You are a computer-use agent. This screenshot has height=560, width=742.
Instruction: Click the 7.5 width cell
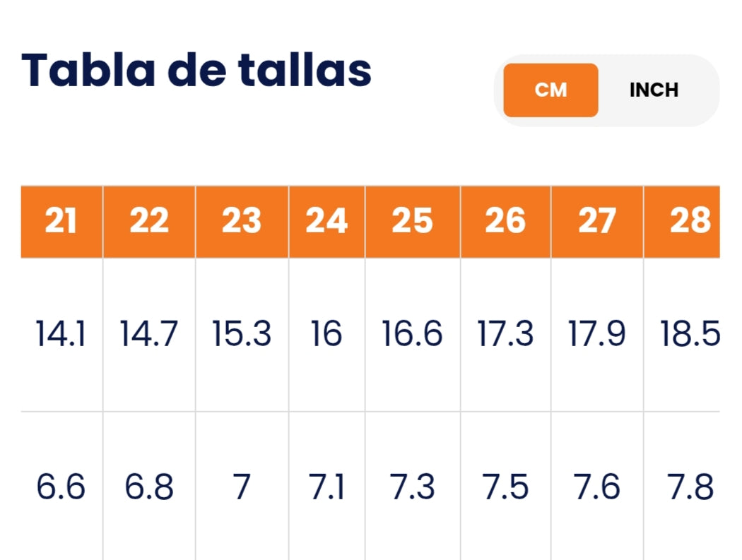[505, 487]
